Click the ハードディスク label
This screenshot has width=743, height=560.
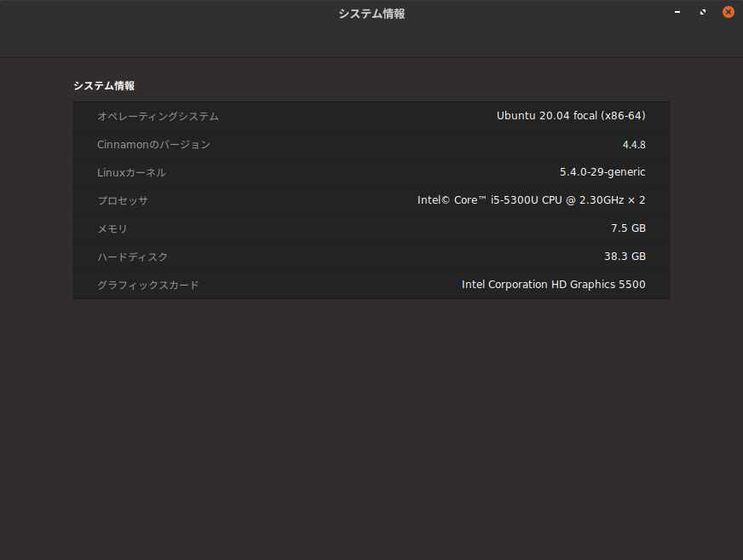coord(132,257)
